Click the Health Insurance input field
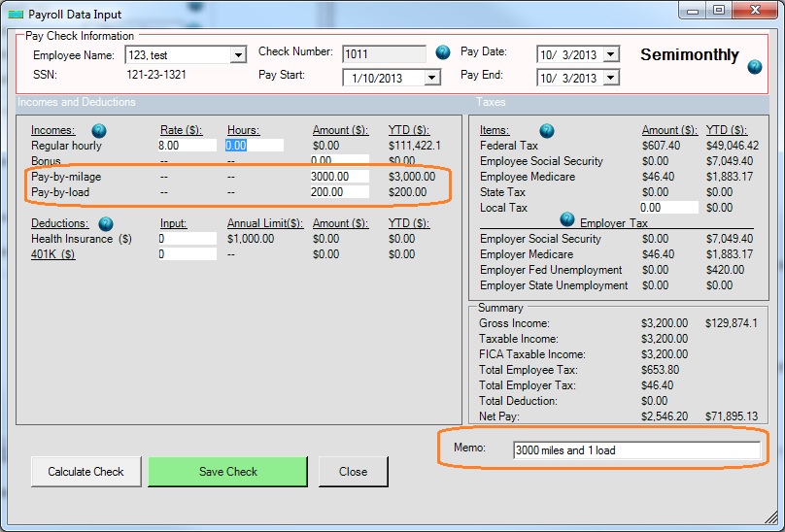 coord(187,239)
